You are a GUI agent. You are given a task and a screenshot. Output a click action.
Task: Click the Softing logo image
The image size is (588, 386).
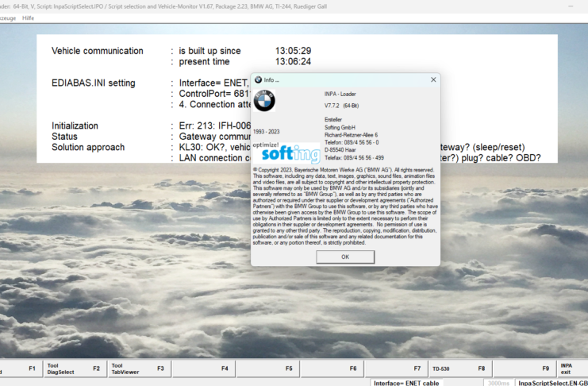point(286,152)
